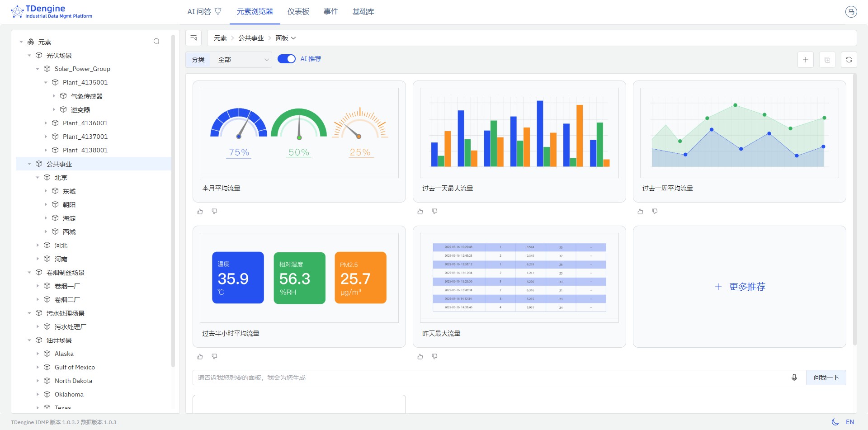Click the add panel plus icon
The width and height of the screenshot is (868, 430).
point(806,60)
